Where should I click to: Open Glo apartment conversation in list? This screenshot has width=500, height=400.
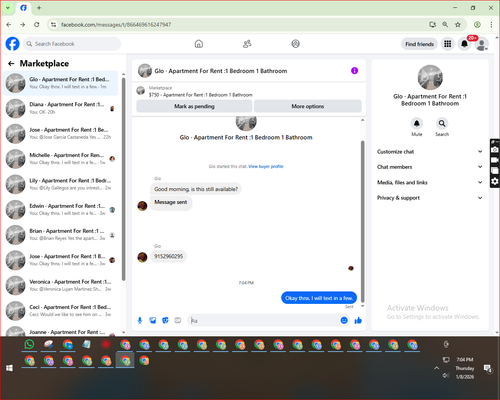coord(61,83)
